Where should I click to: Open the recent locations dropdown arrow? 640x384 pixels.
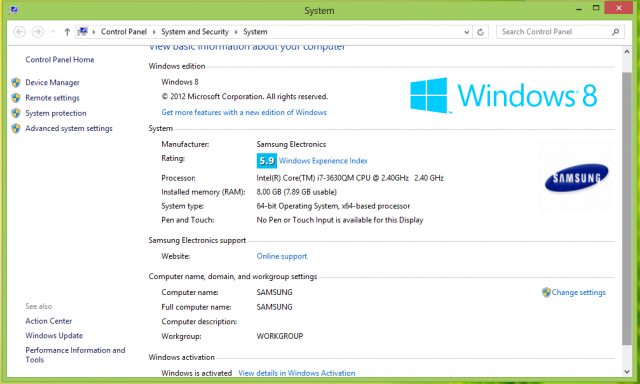pyautogui.click(x=53, y=32)
